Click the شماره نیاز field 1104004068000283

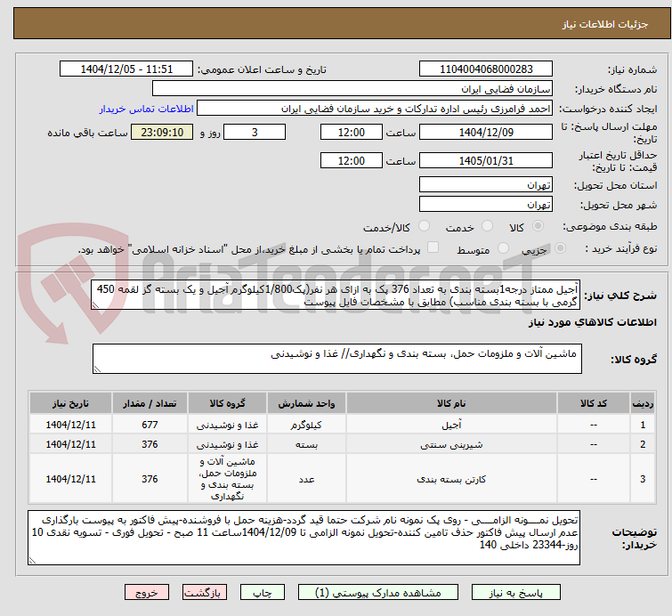pos(486,69)
